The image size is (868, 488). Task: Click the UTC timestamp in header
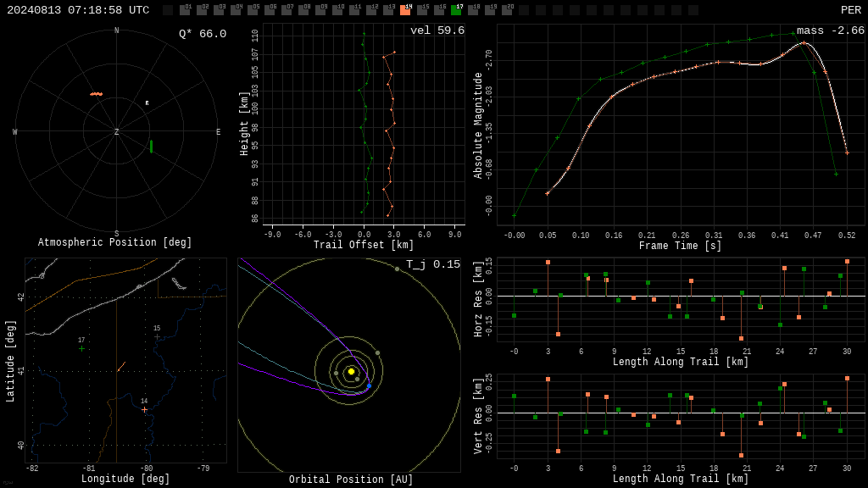pos(78,10)
